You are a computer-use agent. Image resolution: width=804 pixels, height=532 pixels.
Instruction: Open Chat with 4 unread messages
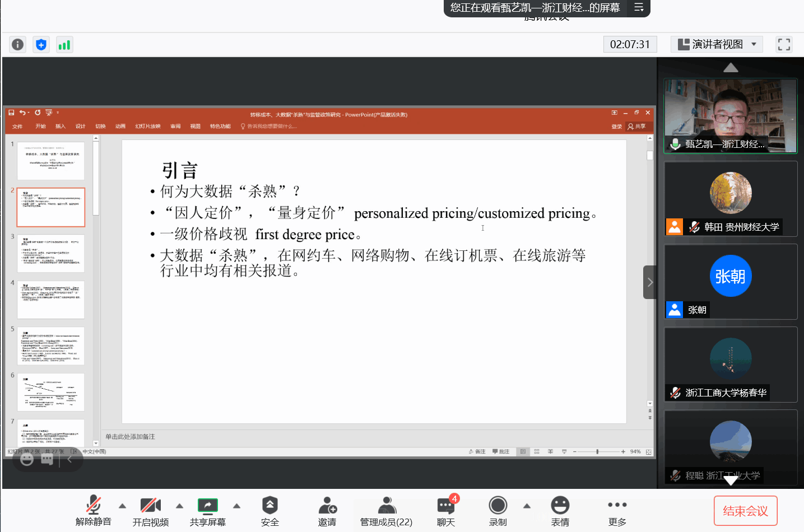point(446,510)
